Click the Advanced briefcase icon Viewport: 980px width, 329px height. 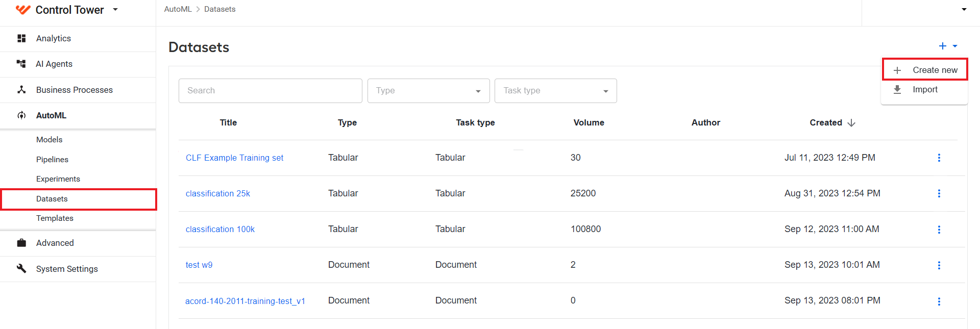click(21, 243)
